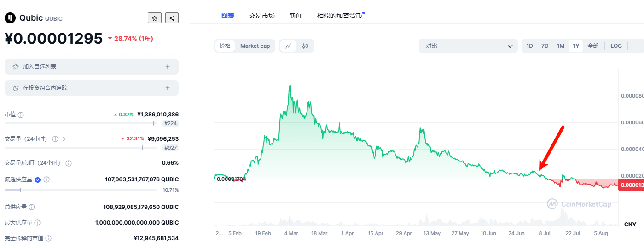Image resolution: width=644 pixels, height=248 pixels.
Task: Select the Market cap chart mode
Action: (x=255, y=46)
